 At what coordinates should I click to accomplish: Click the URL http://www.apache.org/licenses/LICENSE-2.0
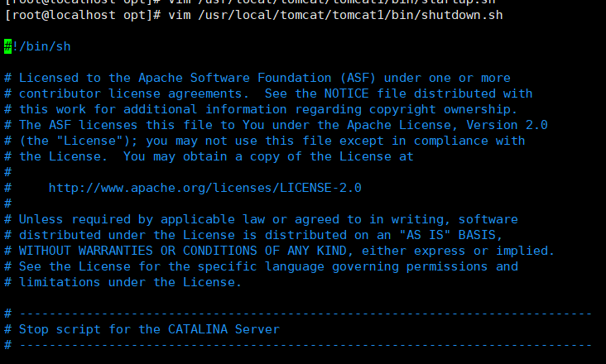click(x=204, y=188)
